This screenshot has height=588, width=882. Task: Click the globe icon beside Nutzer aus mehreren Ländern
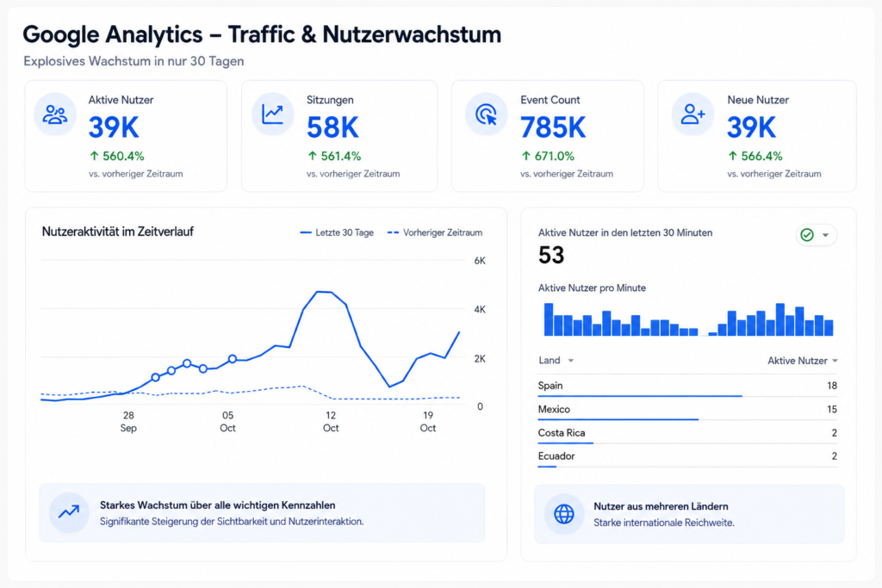564,513
